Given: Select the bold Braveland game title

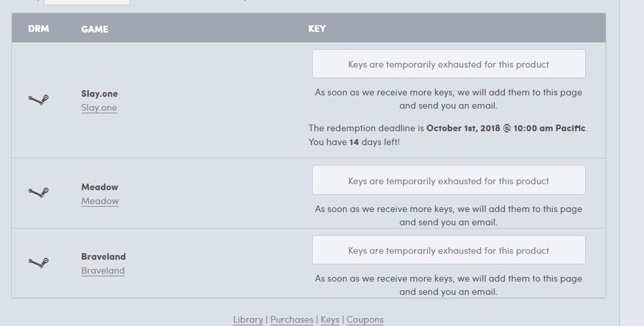Looking at the screenshot, I should (103, 257).
